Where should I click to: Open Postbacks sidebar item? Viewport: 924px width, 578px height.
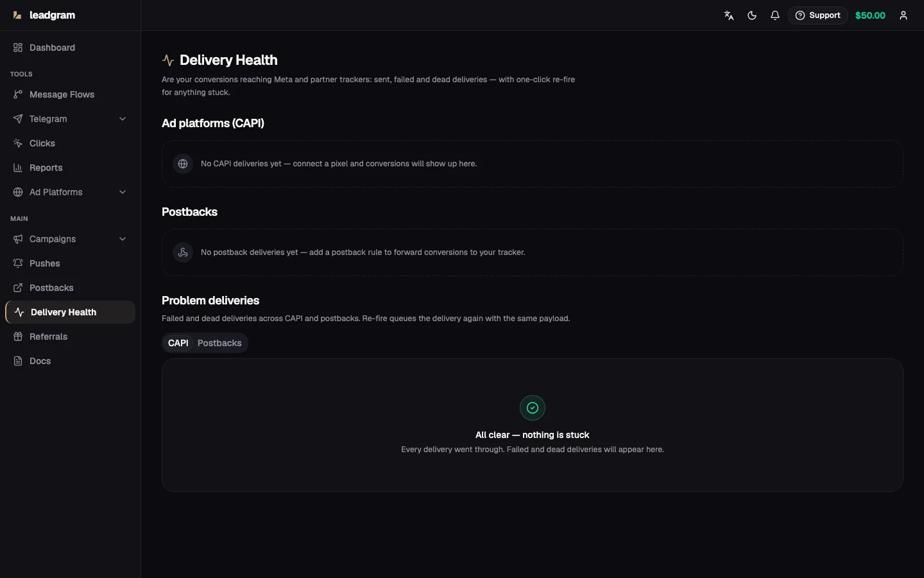[70, 288]
